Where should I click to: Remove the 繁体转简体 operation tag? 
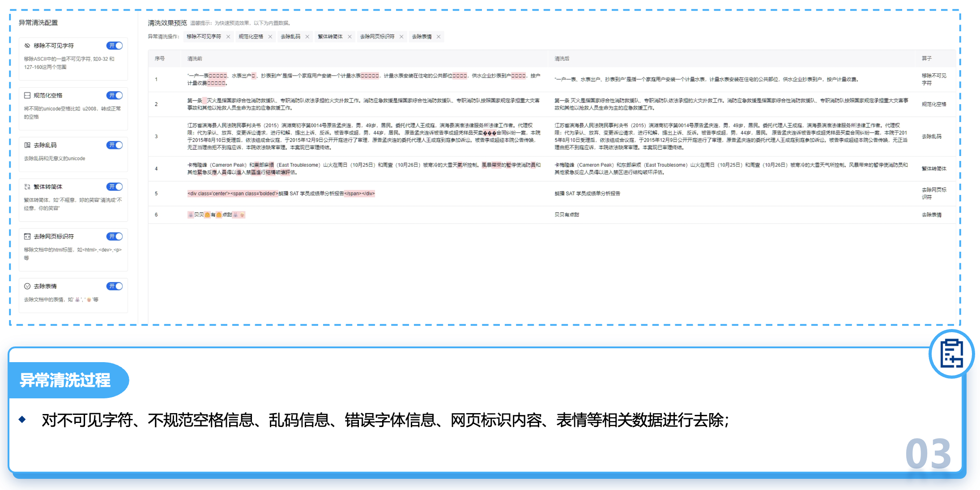click(x=349, y=37)
